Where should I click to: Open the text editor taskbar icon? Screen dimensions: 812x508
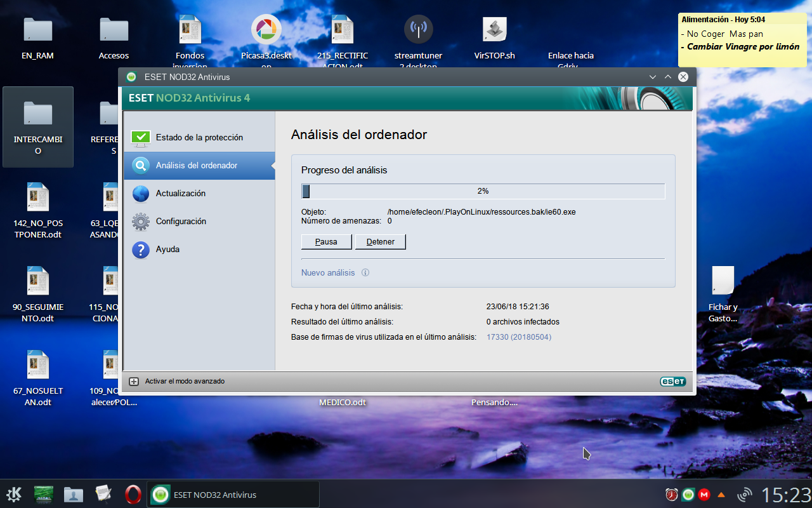103,495
